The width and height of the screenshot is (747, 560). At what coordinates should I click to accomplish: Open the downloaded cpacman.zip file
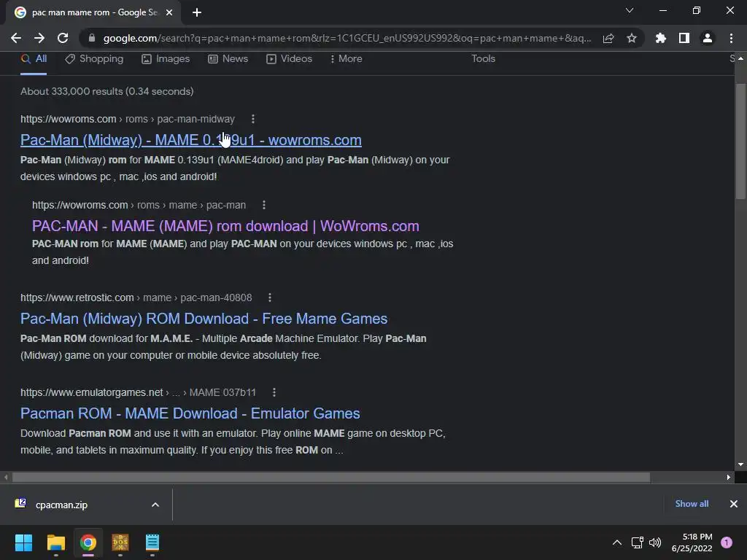point(61,505)
